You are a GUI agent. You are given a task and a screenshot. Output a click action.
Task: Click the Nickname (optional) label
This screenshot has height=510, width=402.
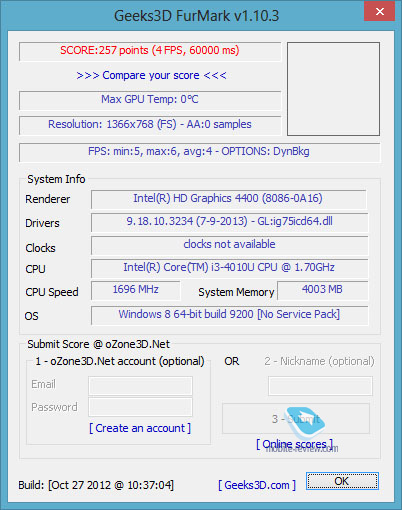319,361
